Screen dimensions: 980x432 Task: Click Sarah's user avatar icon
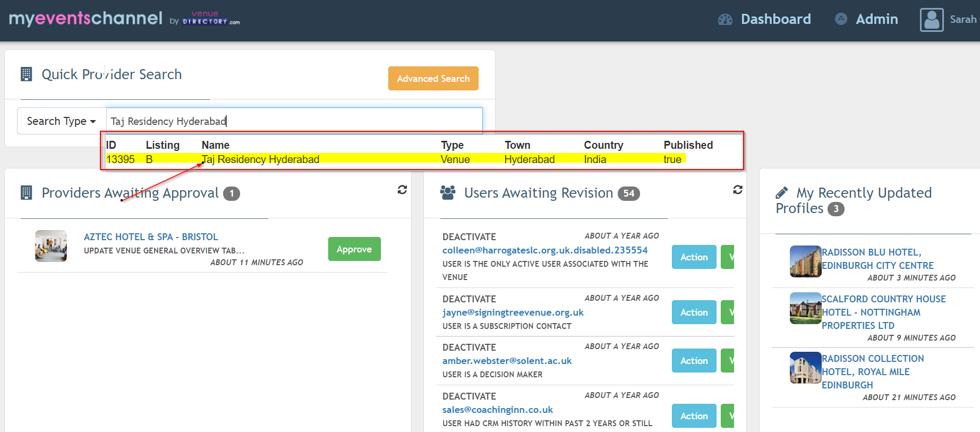(x=932, y=20)
